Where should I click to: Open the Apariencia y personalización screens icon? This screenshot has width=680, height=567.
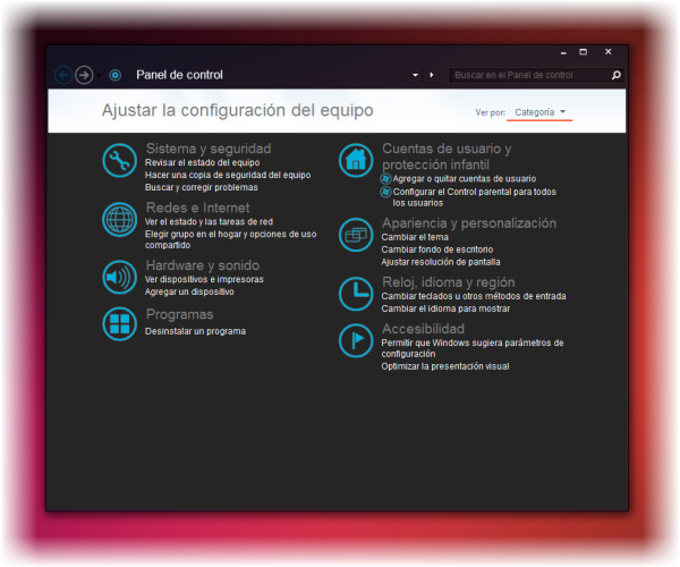click(x=356, y=235)
